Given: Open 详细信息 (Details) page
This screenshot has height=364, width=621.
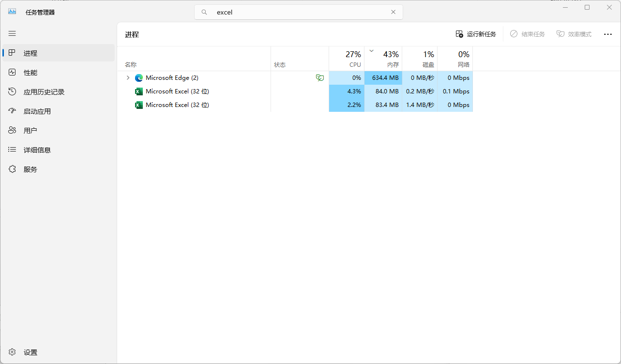Looking at the screenshot, I should coord(59,150).
